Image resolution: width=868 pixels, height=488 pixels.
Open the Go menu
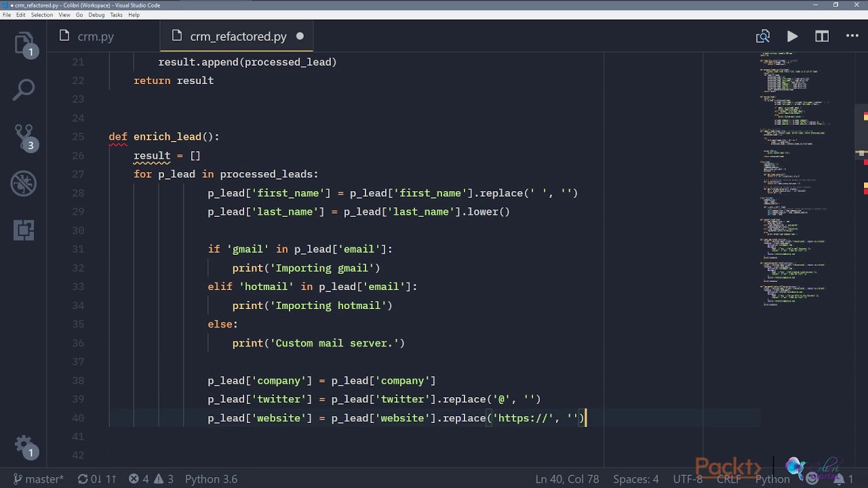(x=79, y=15)
